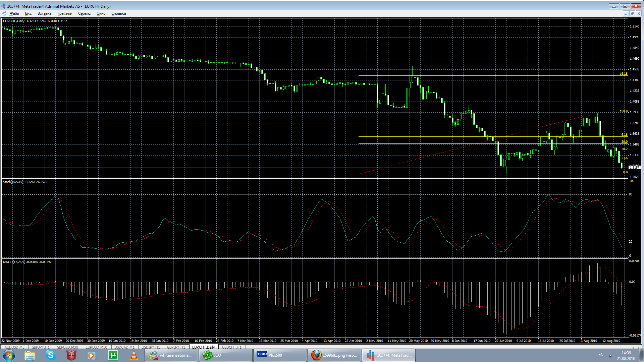The width and height of the screenshot is (644, 362).
Task: Switch to the Plus500 taskbar window
Action: pos(280,355)
